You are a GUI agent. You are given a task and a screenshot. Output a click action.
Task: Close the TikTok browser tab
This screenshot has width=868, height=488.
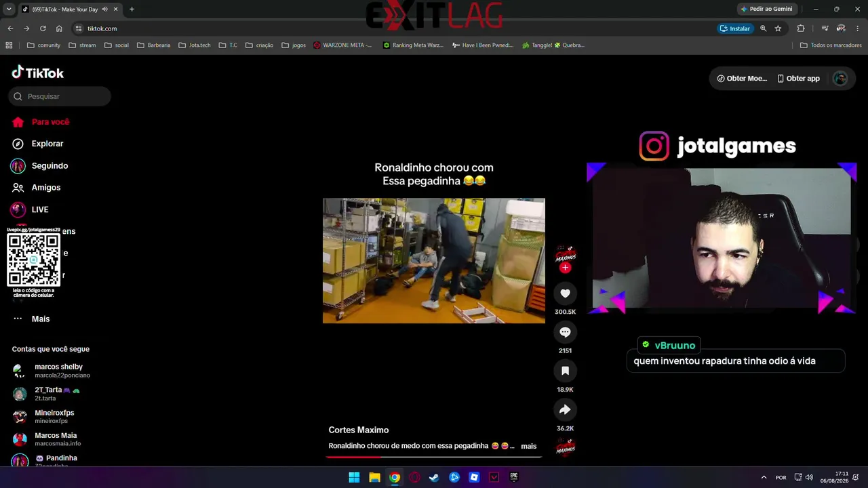tap(116, 9)
